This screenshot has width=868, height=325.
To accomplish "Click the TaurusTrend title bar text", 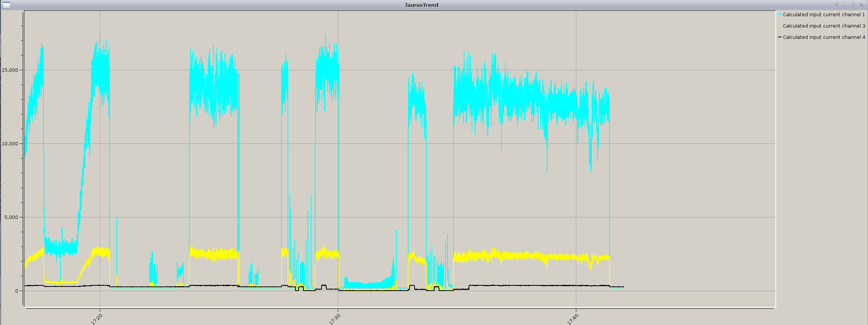I will 421,5.
